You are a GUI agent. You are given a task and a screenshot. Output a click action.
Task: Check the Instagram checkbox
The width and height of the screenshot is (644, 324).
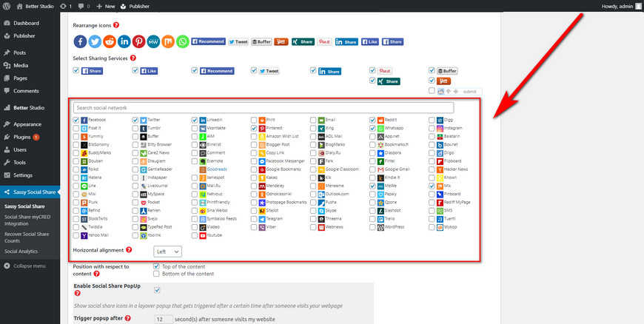tap(432, 128)
